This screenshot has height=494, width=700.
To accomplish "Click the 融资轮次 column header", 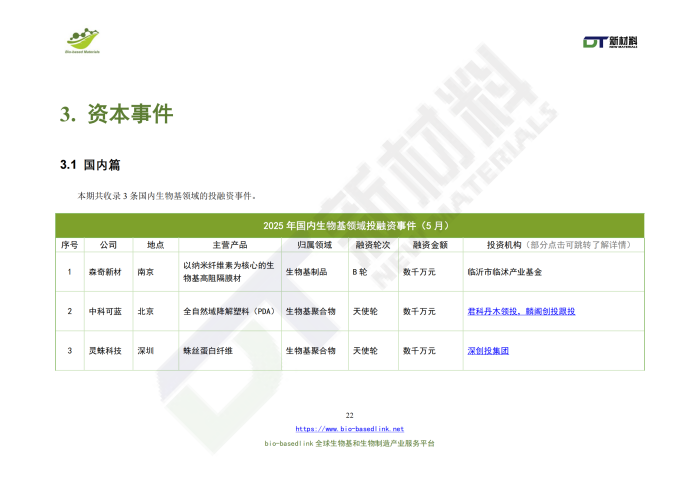I will coord(371,244).
